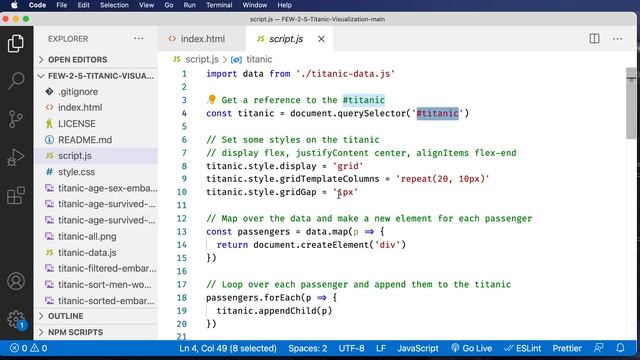Open the Accounts menu icon
The image size is (640, 360).
[x=16, y=281]
